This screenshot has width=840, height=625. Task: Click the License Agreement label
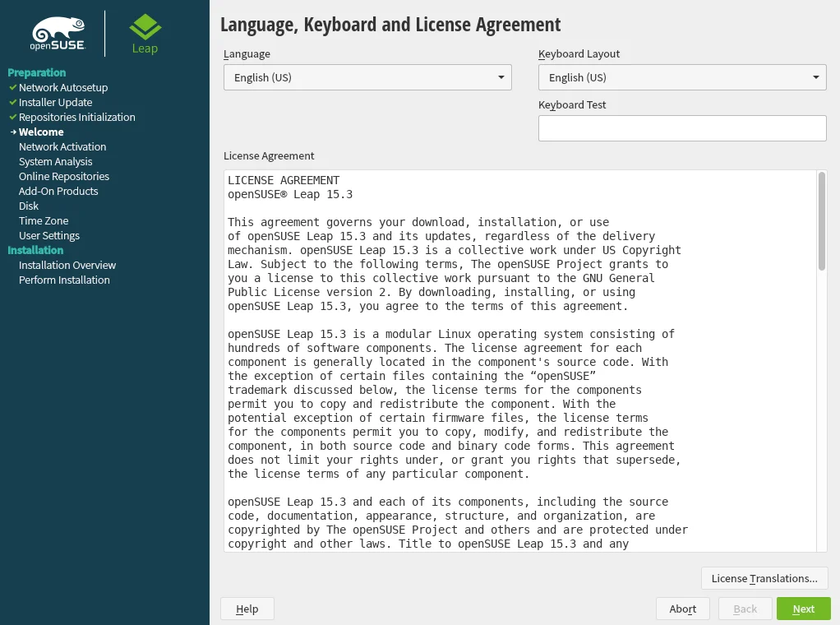point(269,156)
